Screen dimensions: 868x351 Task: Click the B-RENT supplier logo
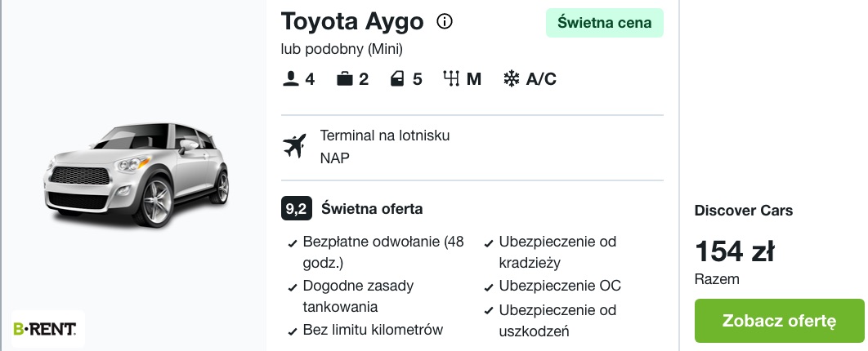(45, 330)
